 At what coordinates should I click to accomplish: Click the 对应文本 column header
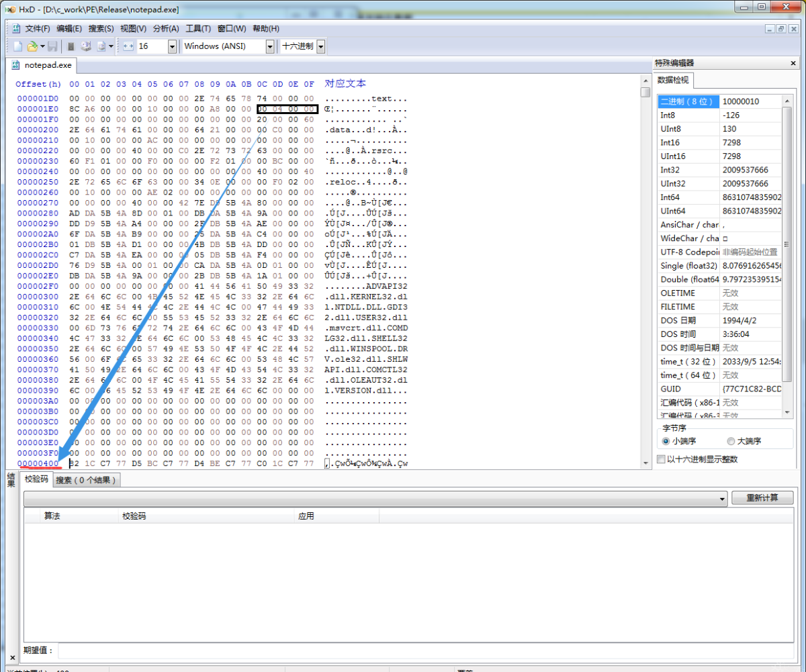click(x=345, y=83)
